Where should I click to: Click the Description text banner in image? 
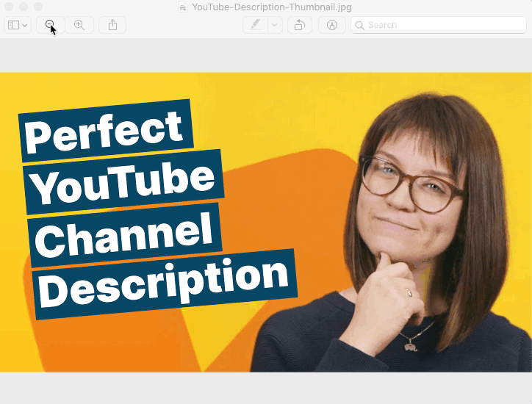tap(164, 284)
